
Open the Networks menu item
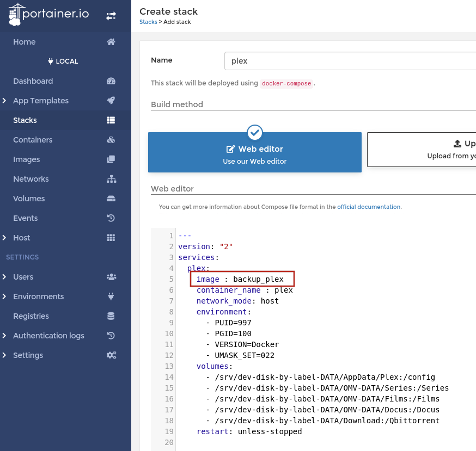pyautogui.click(x=65, y=179)
